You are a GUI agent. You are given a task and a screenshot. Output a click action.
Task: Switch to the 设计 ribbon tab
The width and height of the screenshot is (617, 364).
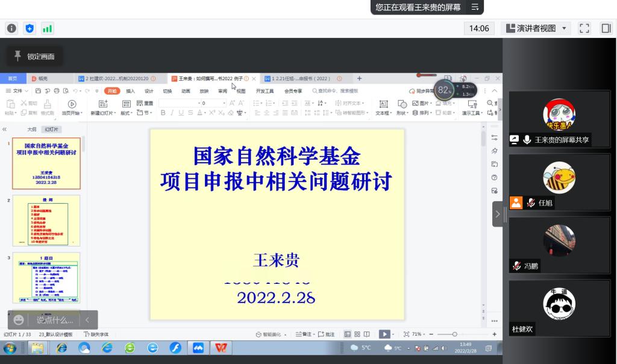149,91
